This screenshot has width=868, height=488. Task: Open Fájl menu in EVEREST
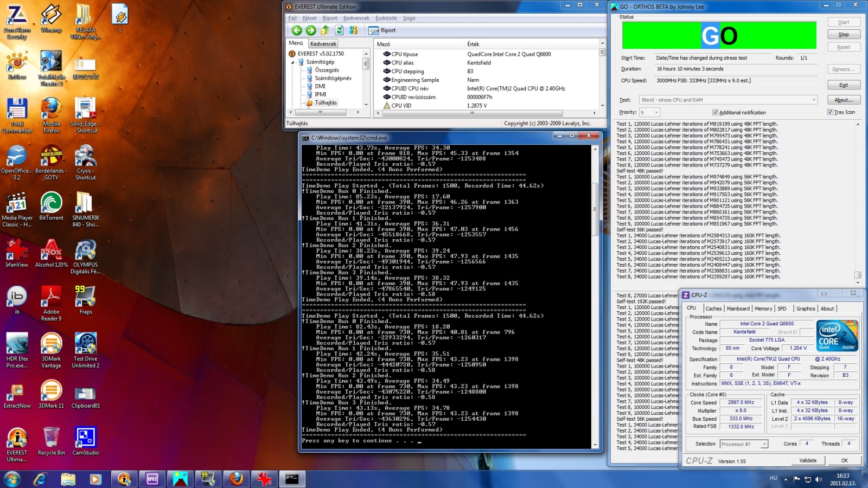(292, 18)
